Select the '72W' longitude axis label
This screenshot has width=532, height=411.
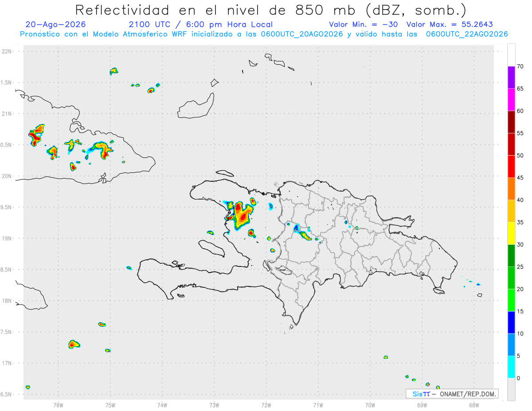[266, 405]
